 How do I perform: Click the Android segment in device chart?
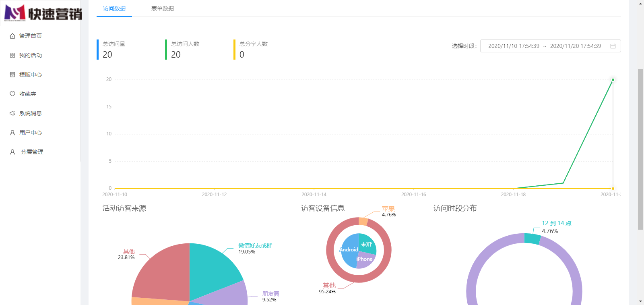(349, 251)
